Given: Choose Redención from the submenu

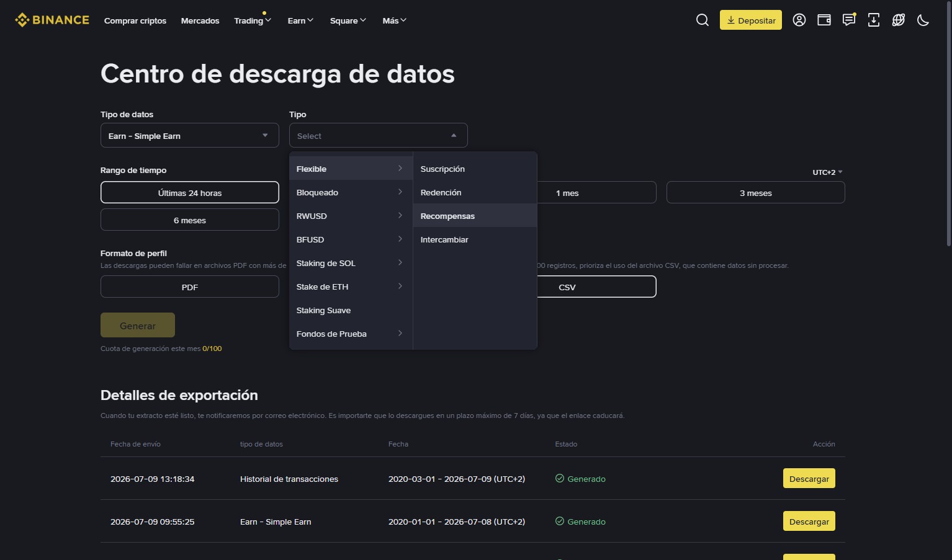Looking at the screenshot, I should [475, 192].
